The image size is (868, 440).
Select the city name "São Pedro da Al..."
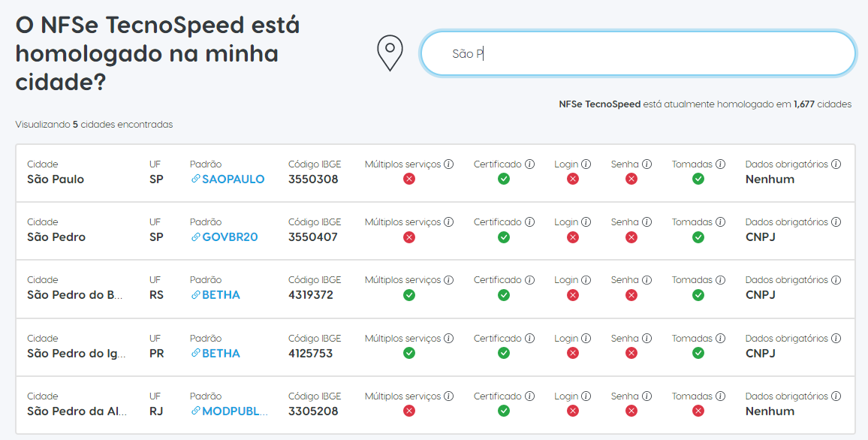point(77,411)
